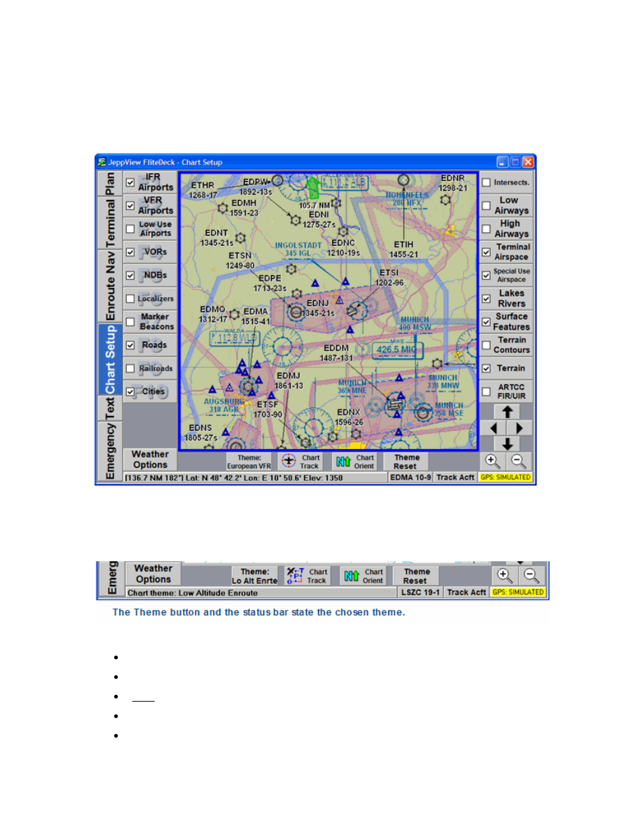Click the Emerg tab in lower strip
Image resolution: width=644 pixels, height=834 pixels.
point(111,578)
